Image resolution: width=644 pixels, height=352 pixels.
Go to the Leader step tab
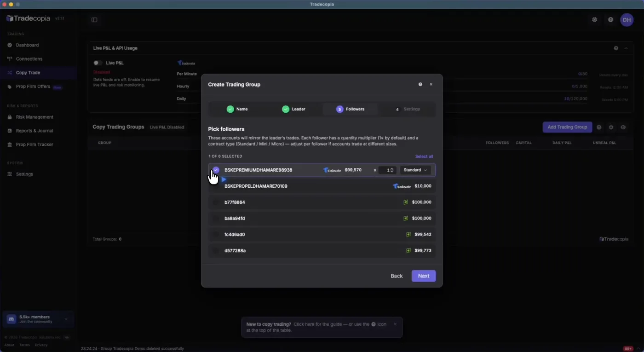point(293,109)
